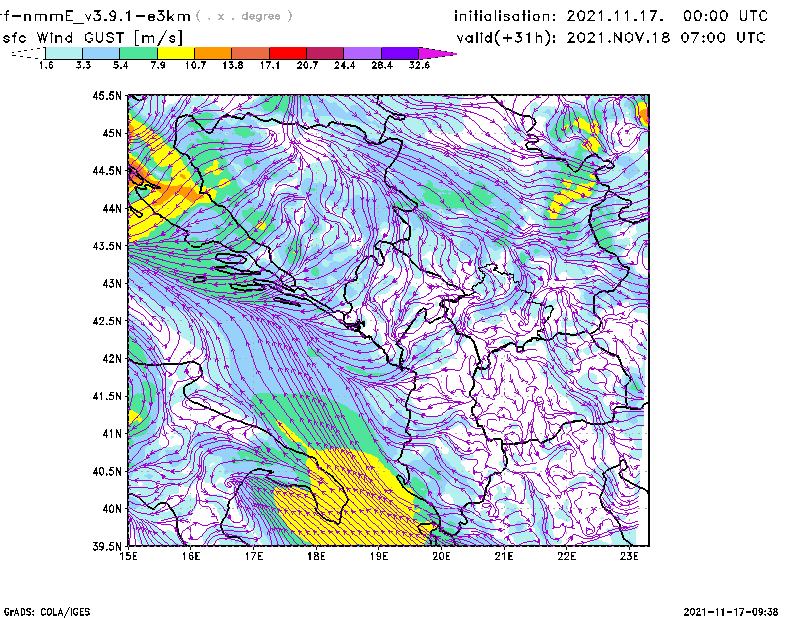This screenshot has height=618, width=800.
Task: Click the legend value 5.4
Action: pyautogui.click(x=120, y=65)
